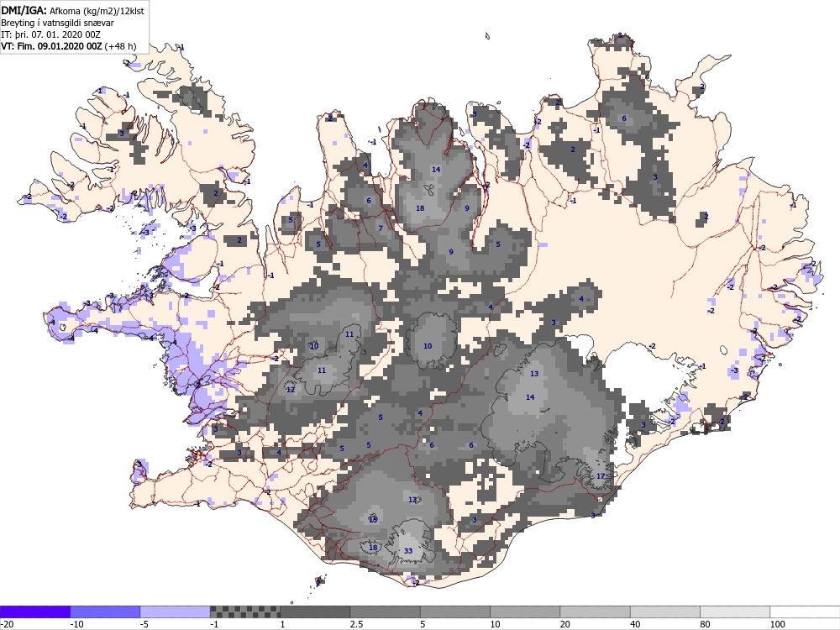Click the header line 'DMI/IGA: Afkoma (kg/m2)/12klst'
Viewport: 840px width, 630px height.
pos(72,10)
